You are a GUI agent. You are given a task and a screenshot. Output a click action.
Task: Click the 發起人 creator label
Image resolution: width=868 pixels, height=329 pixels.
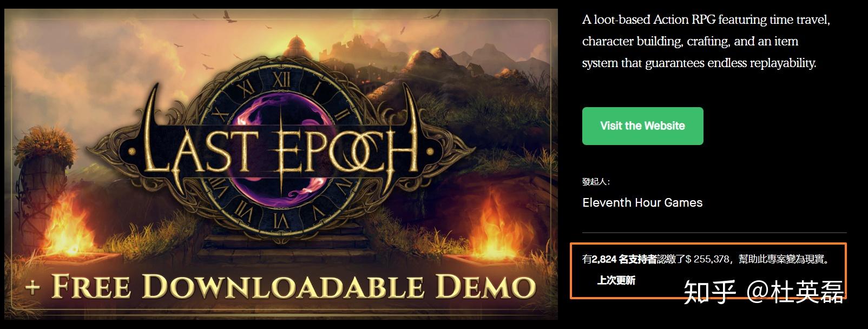point(596,182)
